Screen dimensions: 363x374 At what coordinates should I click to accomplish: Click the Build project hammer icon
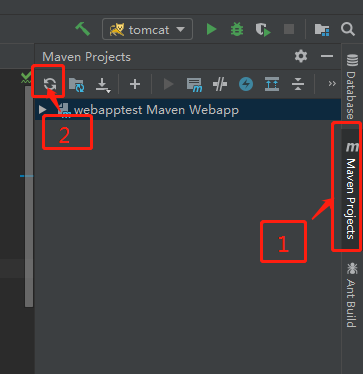pos(82,29)
